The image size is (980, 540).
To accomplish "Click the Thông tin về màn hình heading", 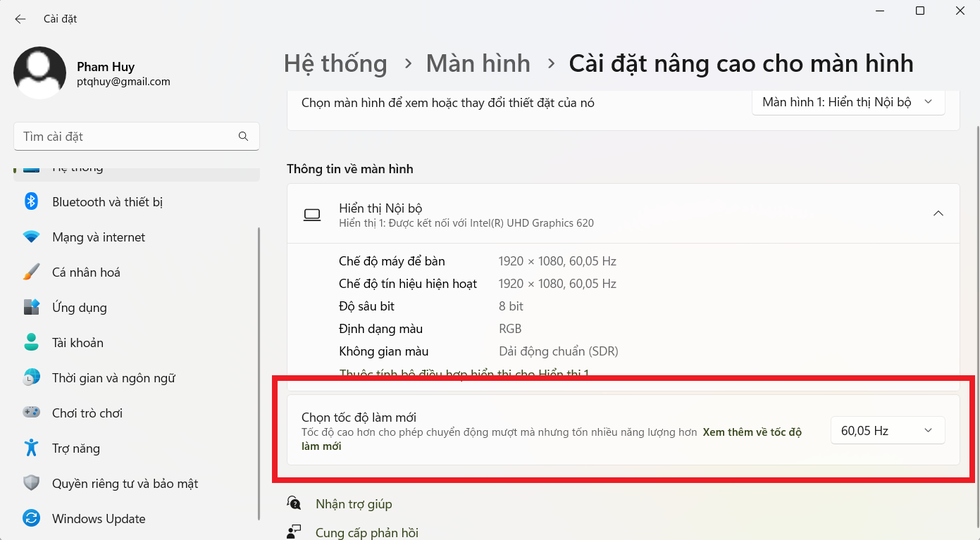I will coord(350,169).
